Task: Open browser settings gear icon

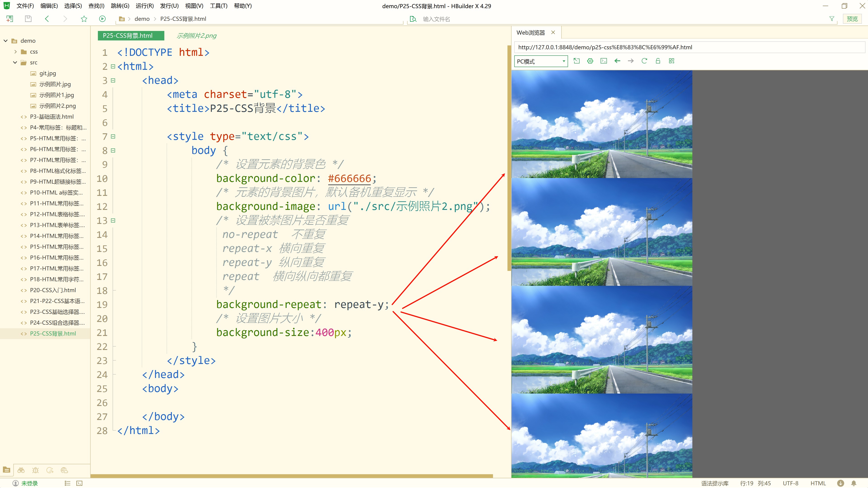Action: click(590, 61)
